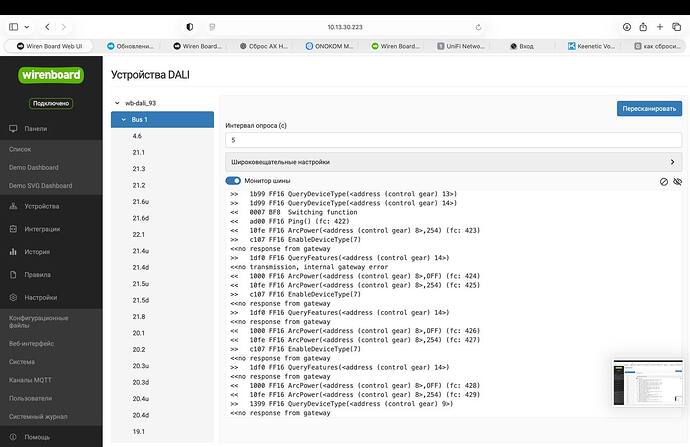Go back with the browser back arrow
This screenshot has width=690, height=447.
tap(47, 27)
